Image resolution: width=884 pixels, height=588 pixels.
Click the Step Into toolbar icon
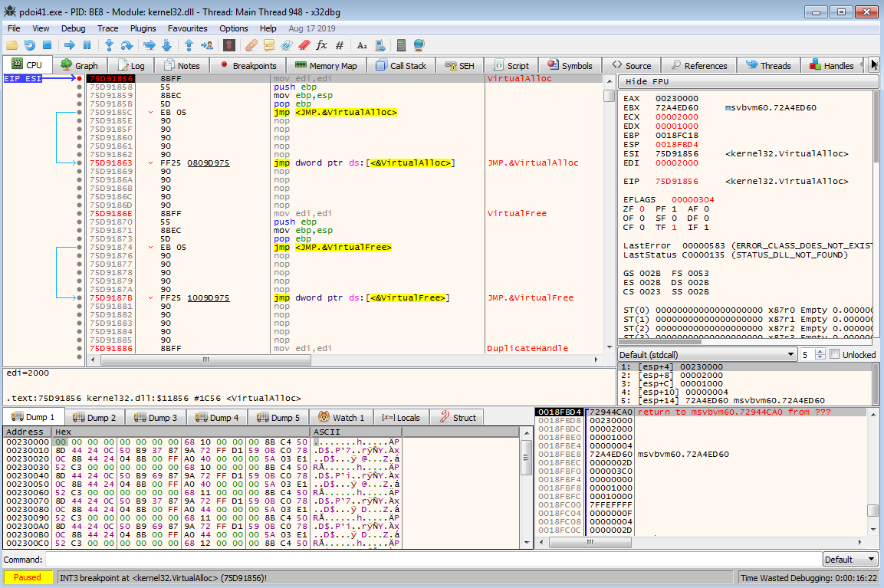[x=109, y=45]
